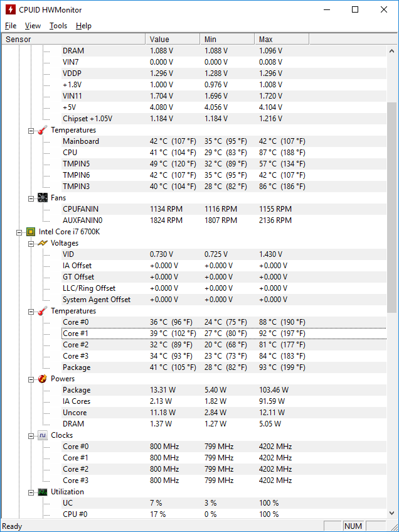Image resolution: width=399 pixels, height=532 pixels.
Task: Click the Intel Core i7 6700K chip icon
Action: coord(31,232)
